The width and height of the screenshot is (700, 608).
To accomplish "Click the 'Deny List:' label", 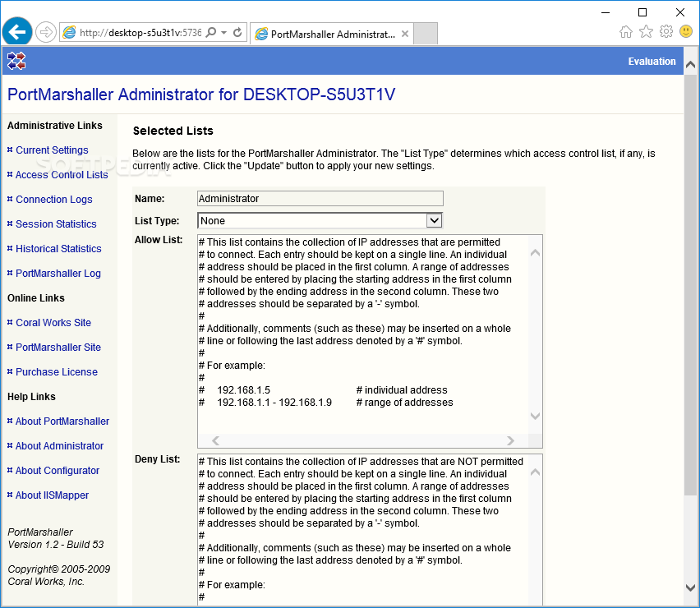I will (x=157, y=459).
